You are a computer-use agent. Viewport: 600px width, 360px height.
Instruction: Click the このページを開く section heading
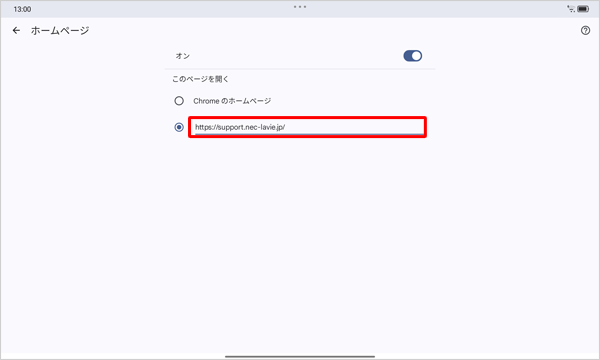tap(200, 79)
